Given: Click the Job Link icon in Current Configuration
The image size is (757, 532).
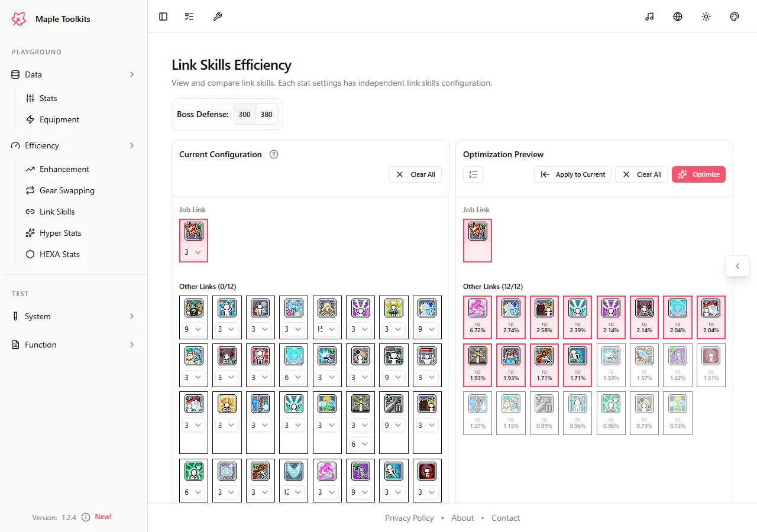Looking at the screenshot, I should pos(194,231).
